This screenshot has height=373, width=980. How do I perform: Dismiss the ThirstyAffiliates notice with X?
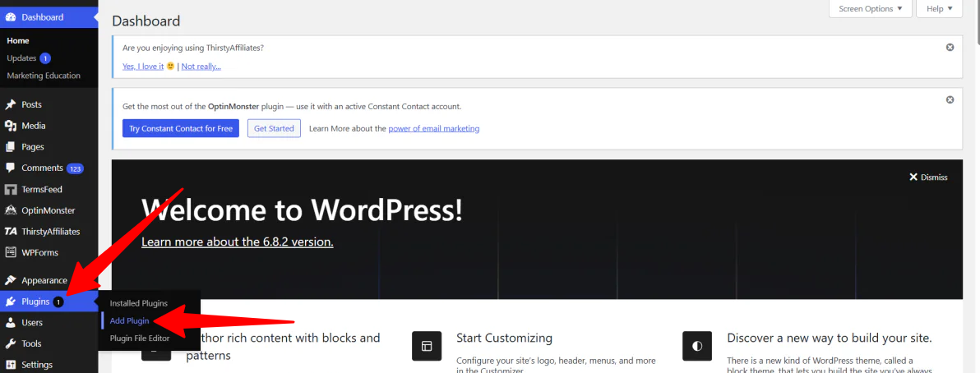point(950,48)
